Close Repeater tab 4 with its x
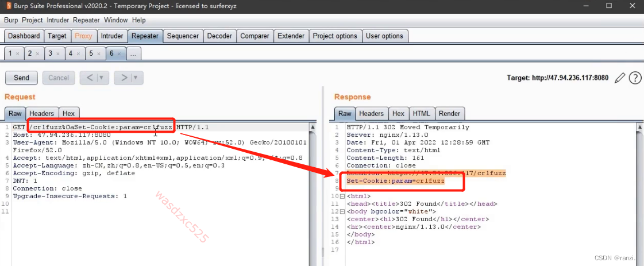Screen dimensions: 644x266 pos(78,54)
